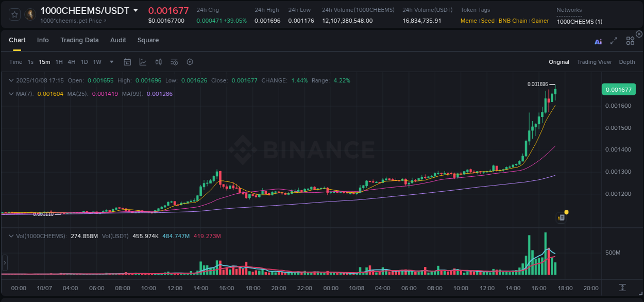Open the chart settings hexagon icon
Screen dimensions: 644x302
pyautogui.click(x=190, y=62)
